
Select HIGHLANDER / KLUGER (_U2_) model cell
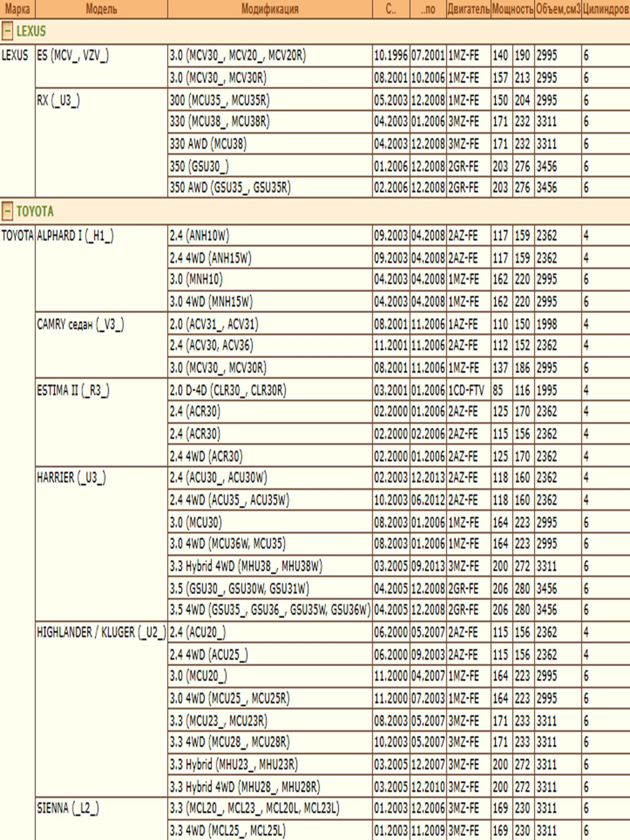coord(101,632)
